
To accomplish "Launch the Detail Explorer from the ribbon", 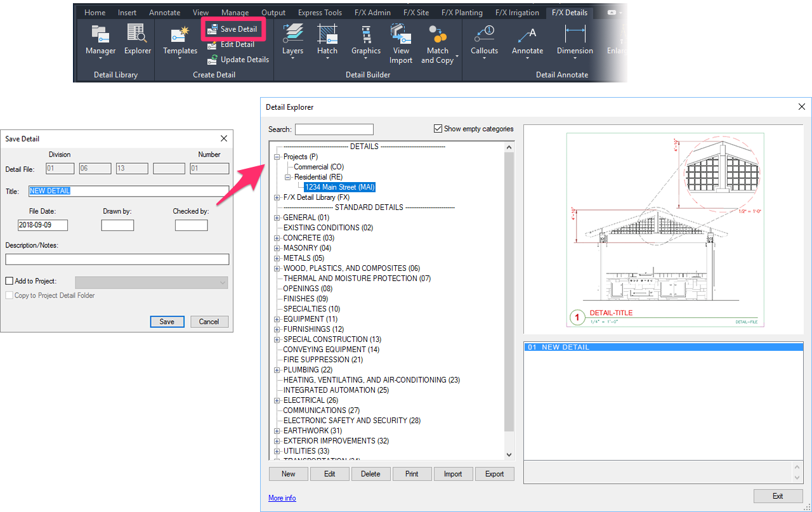I will click(x=137, y=39).
